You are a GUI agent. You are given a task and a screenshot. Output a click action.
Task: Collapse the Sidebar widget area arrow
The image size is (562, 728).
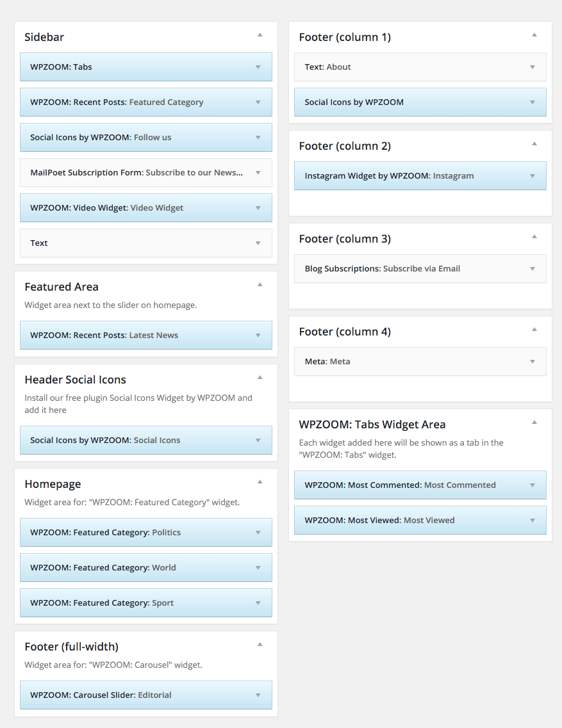[260, 35]
